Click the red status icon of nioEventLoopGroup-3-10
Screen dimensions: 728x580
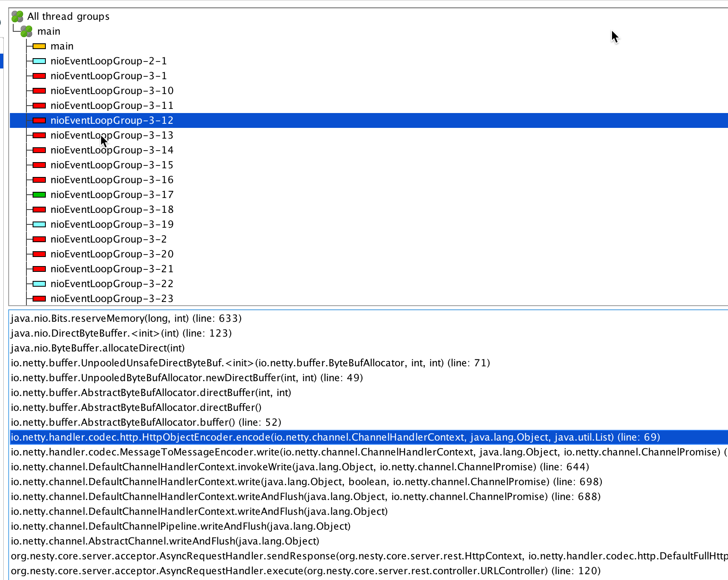(39, 91)
